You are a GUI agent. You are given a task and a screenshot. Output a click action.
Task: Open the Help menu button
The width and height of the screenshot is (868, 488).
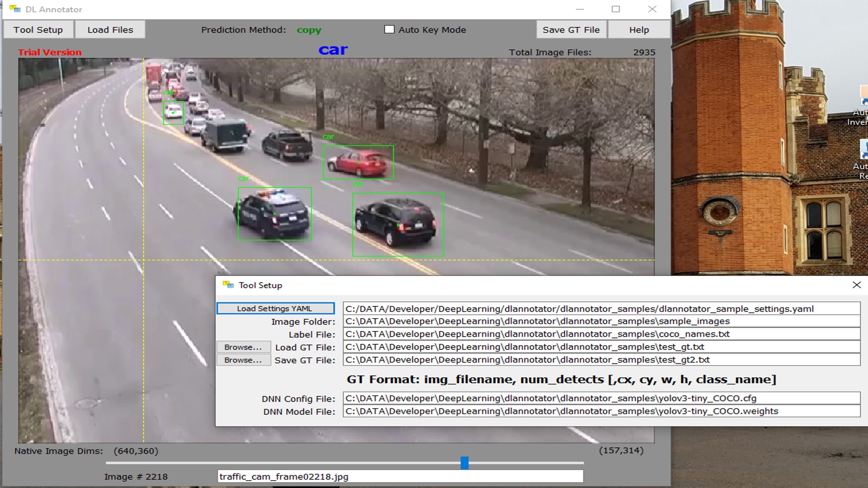point(639,30)
